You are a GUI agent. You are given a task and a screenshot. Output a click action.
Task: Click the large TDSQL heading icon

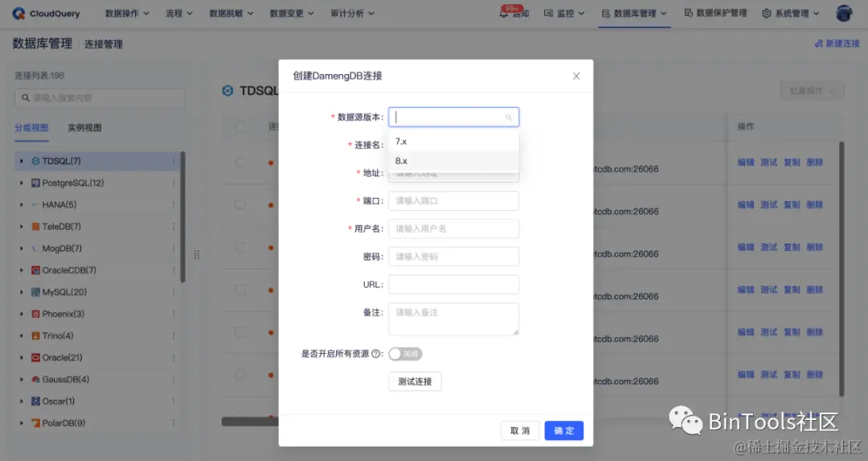pyautogui.click(x=227, y=90)
